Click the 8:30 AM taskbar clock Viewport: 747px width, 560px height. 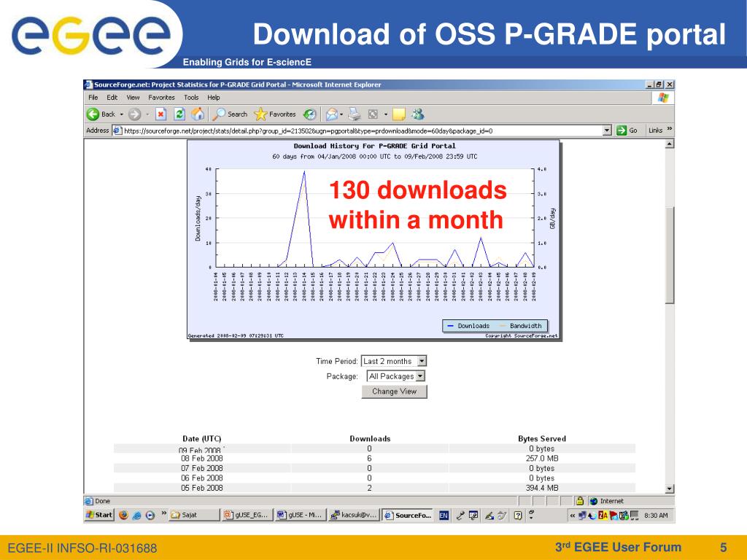(x=656, y=516)
